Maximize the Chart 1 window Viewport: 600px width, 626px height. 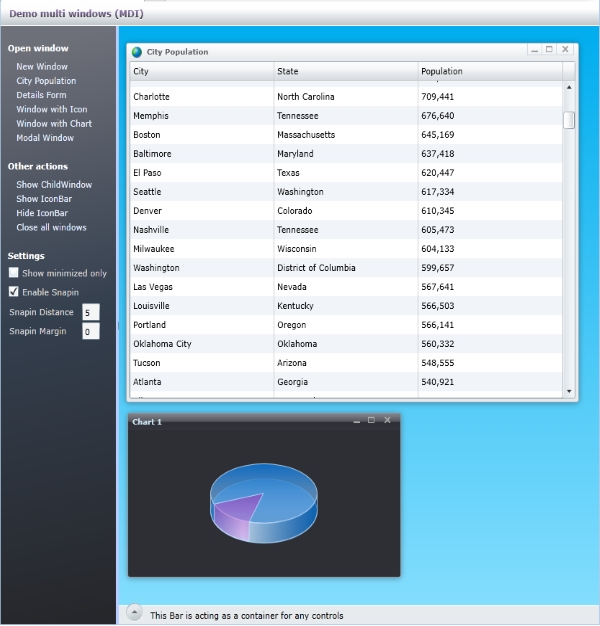[371, 420]
